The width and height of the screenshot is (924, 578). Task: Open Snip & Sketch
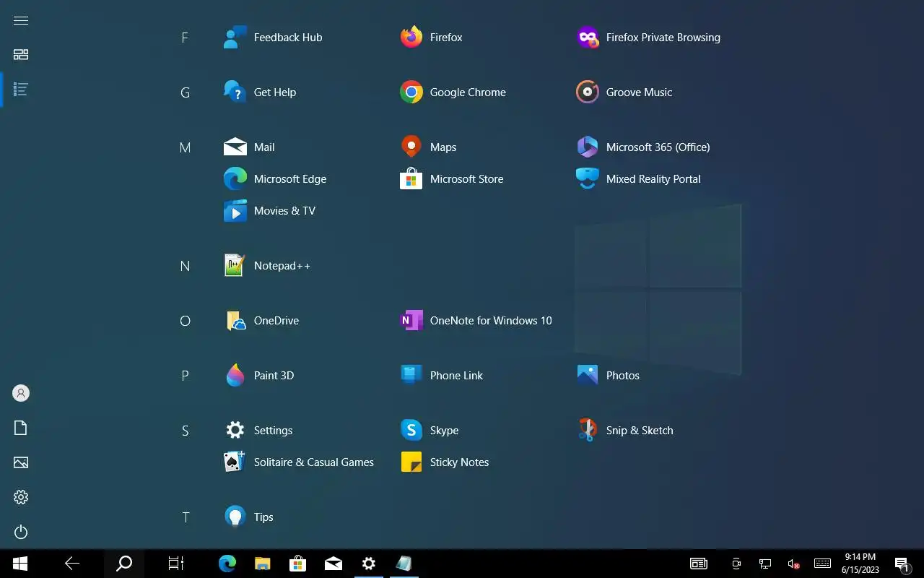(x=624, y=431)
